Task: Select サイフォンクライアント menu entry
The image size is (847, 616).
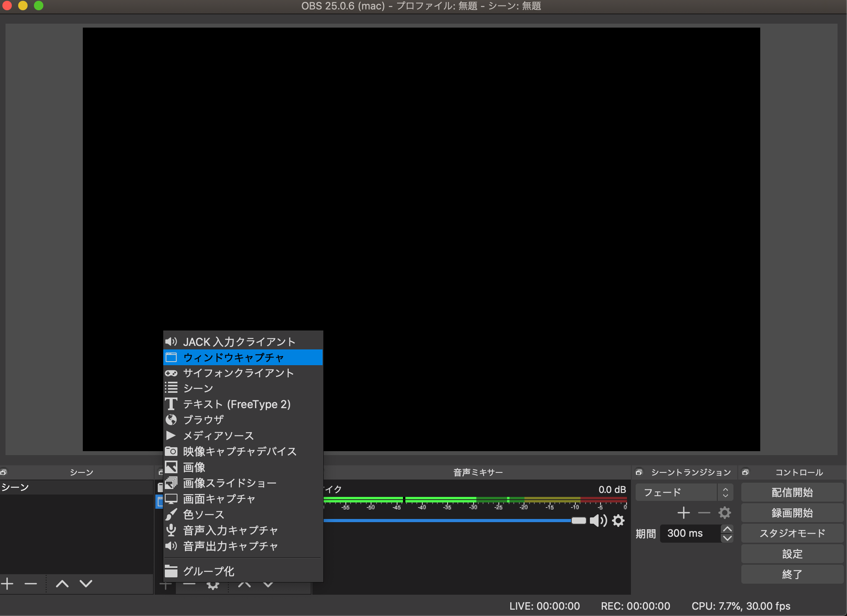Action: point(243,373)
